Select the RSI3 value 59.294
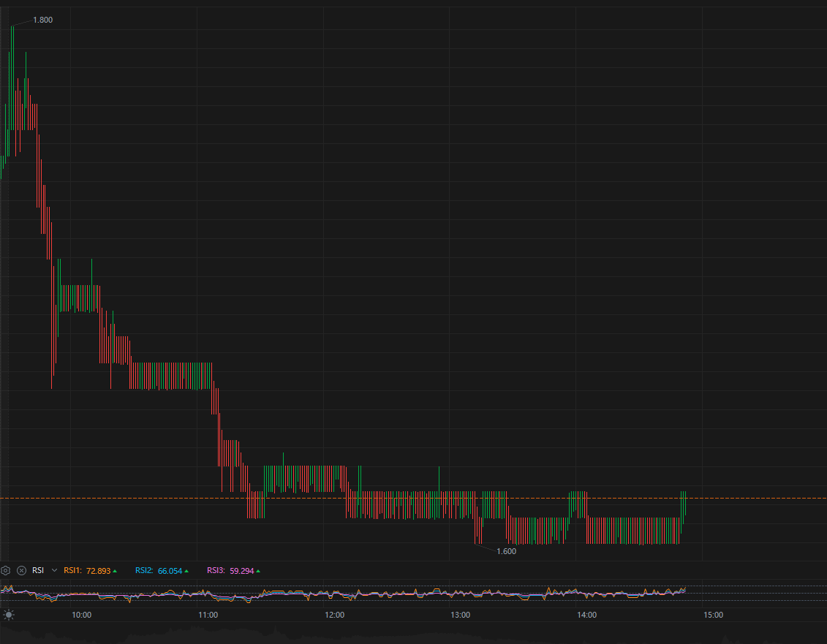The image size is (827, 644). click(x=242, y=571)
